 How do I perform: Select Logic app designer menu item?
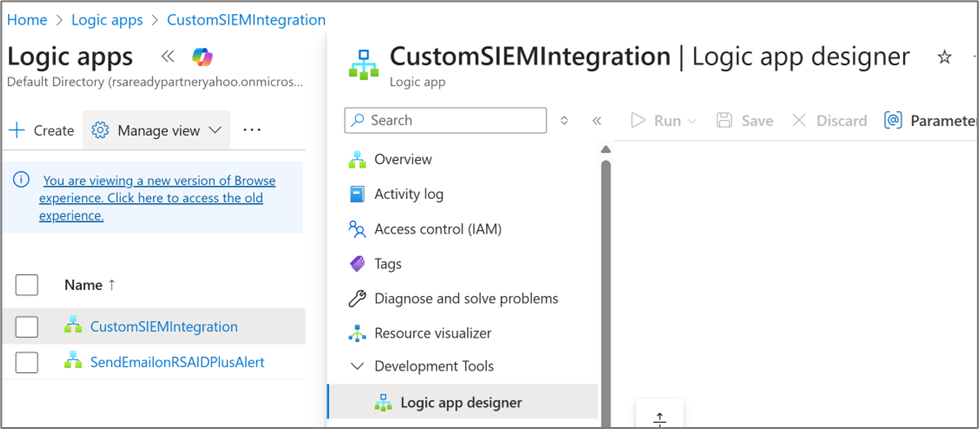[x=460, y=403]
